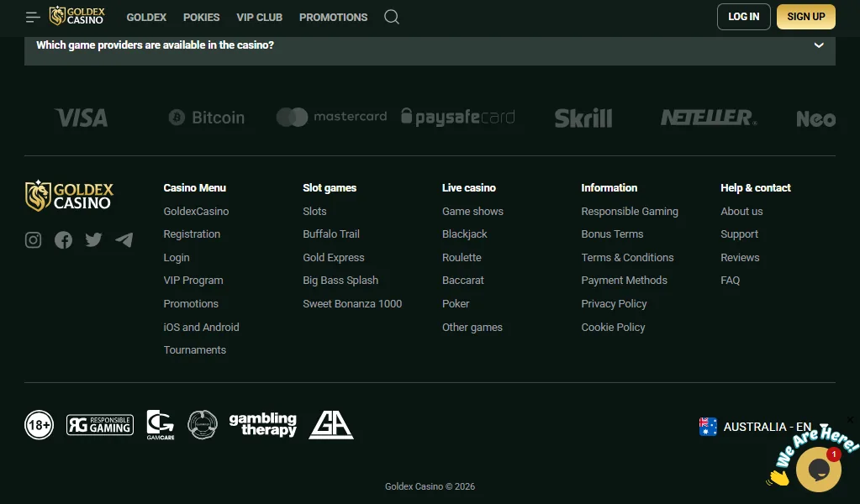Open the Reviews link
This screenshot has height=504, width=860.
740,258
